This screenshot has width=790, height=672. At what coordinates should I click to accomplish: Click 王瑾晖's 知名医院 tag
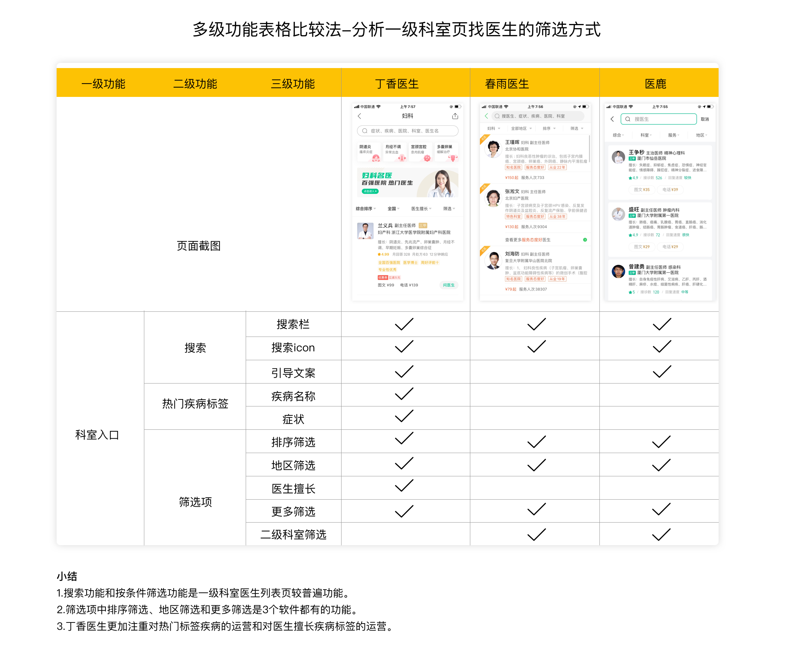513,167
